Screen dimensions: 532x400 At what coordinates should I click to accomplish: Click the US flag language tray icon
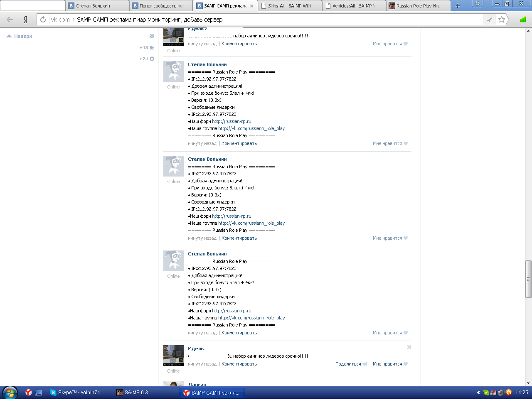[x=493, y=393]
